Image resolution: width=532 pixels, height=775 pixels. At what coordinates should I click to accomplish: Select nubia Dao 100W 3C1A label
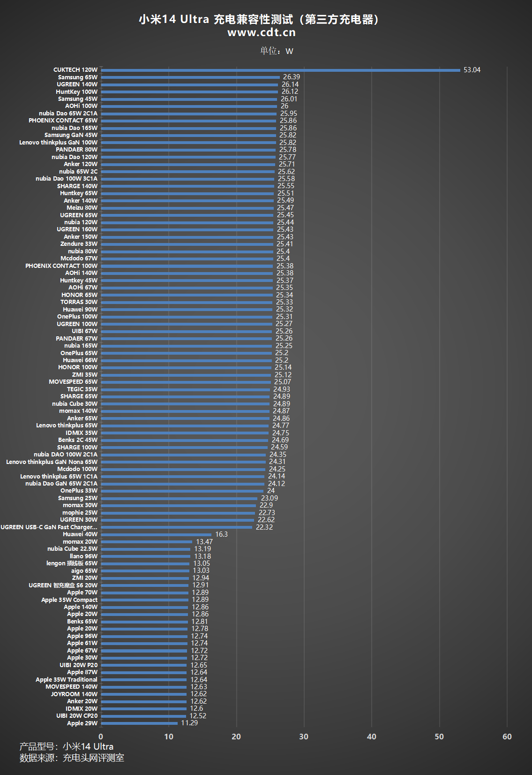67,179
